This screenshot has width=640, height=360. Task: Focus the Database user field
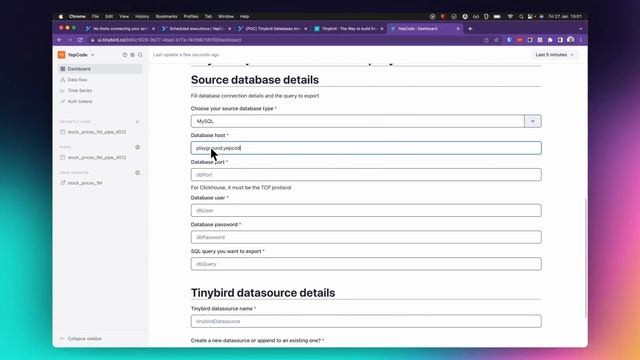[366, 210]
